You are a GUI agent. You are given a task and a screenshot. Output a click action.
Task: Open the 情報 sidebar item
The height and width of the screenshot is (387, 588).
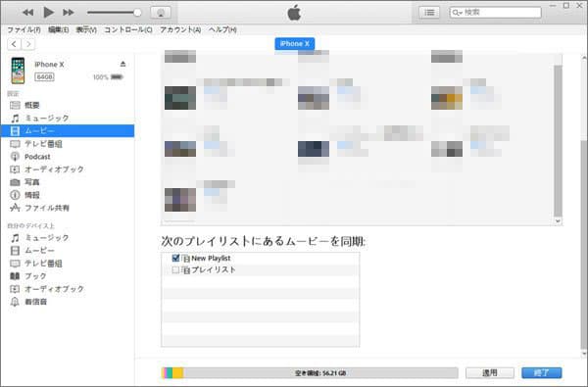coord(68,195)
